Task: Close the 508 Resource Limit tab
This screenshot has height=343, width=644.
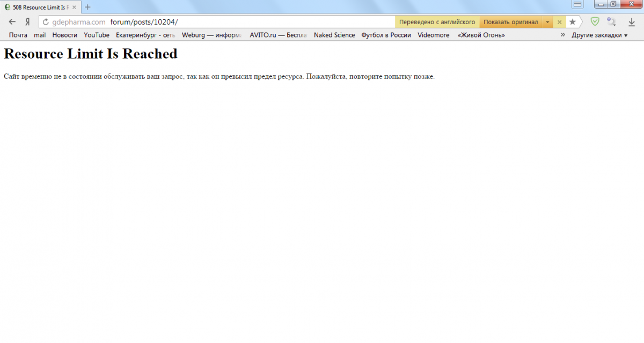Action: (x=74, y=7)
